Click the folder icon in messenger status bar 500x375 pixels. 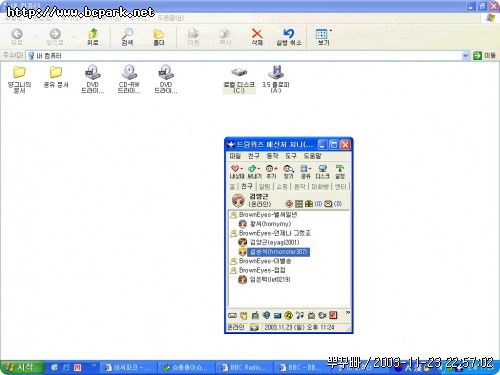tap(254, 327)
